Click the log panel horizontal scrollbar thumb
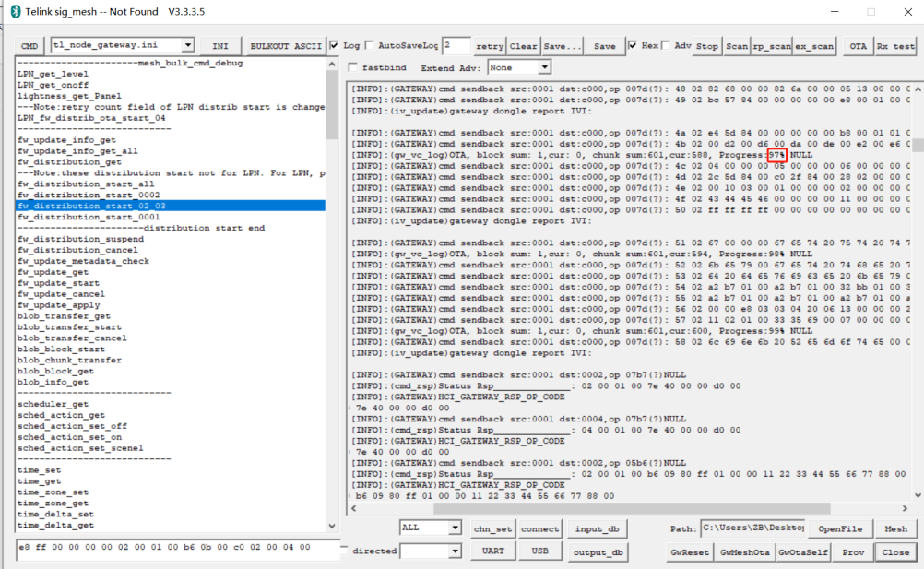 pyautogui.click(x=632, y=508)
